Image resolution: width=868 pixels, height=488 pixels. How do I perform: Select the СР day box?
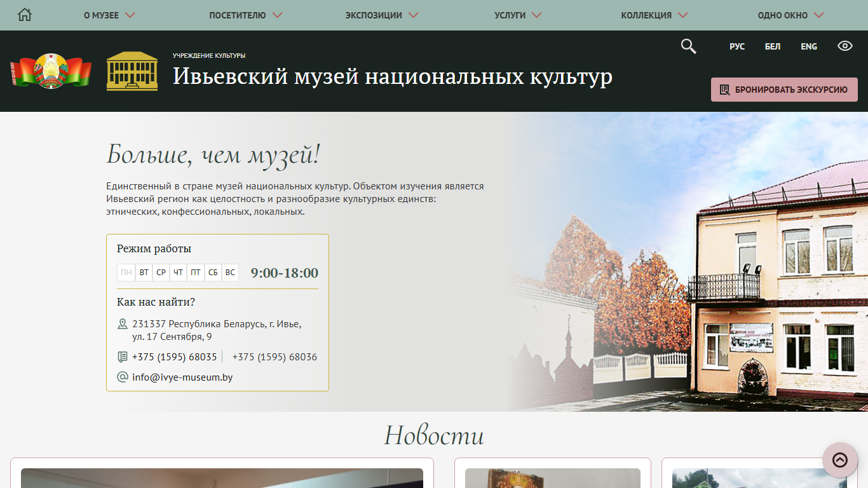tap(161, 273)
